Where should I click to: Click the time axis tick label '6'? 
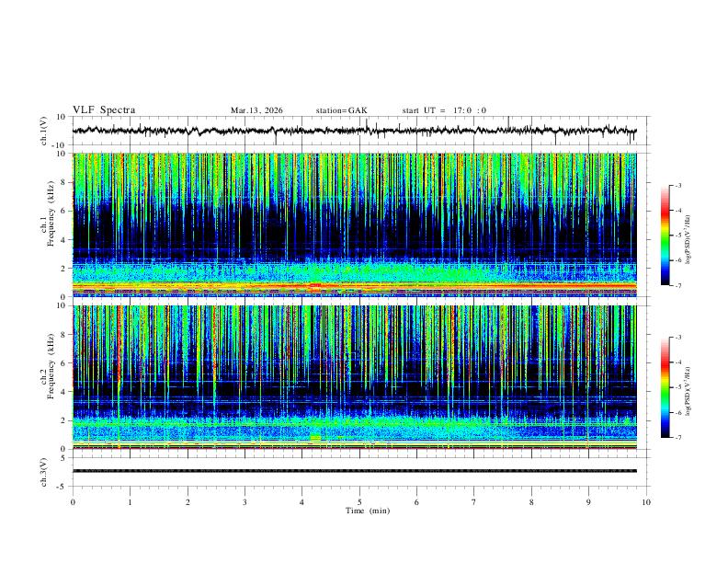click(x=416, y=502)
